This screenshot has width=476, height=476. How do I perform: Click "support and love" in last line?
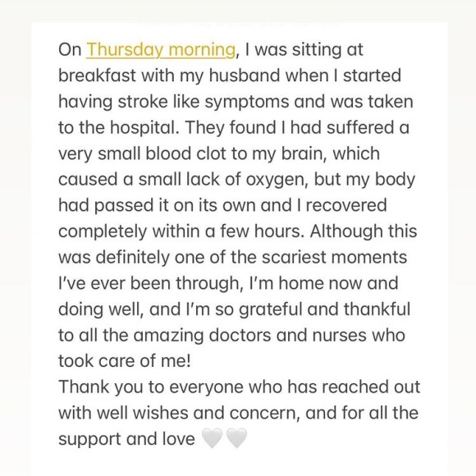tap(126, 439)
